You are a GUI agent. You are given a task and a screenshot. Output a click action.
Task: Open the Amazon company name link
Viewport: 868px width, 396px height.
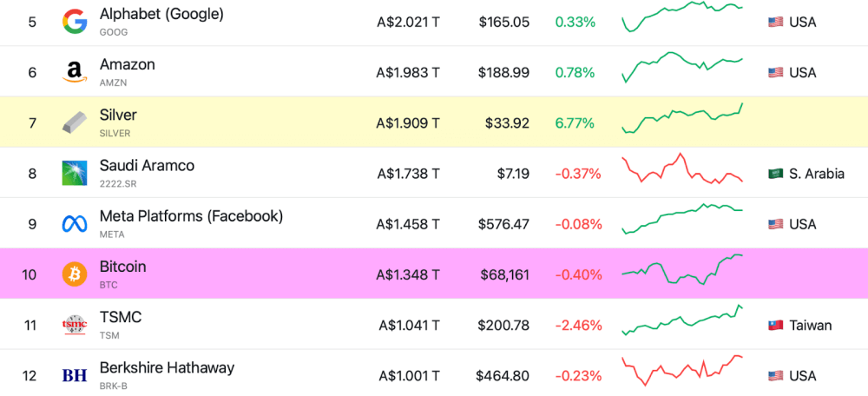[128, 64]
